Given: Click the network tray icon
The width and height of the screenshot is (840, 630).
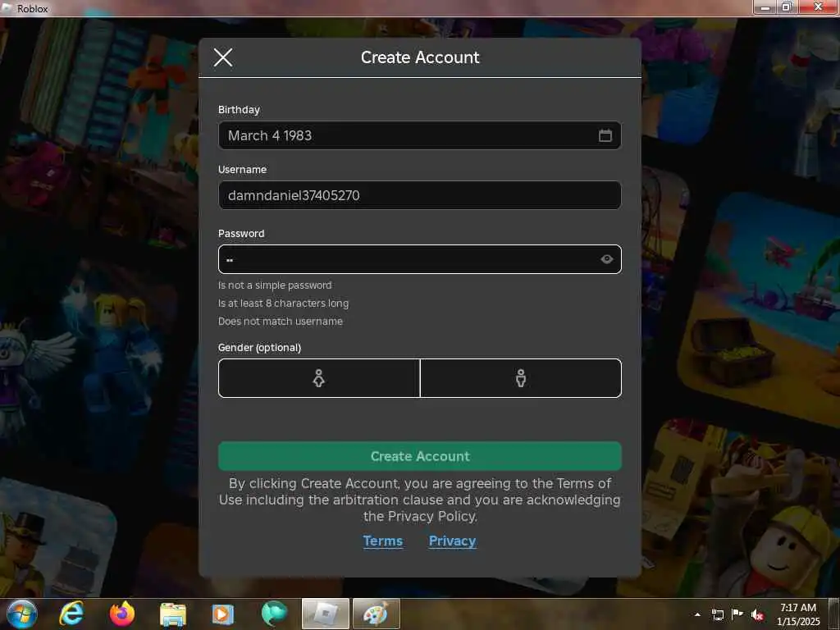Looking at the screenshot, I should pos(717,614).
